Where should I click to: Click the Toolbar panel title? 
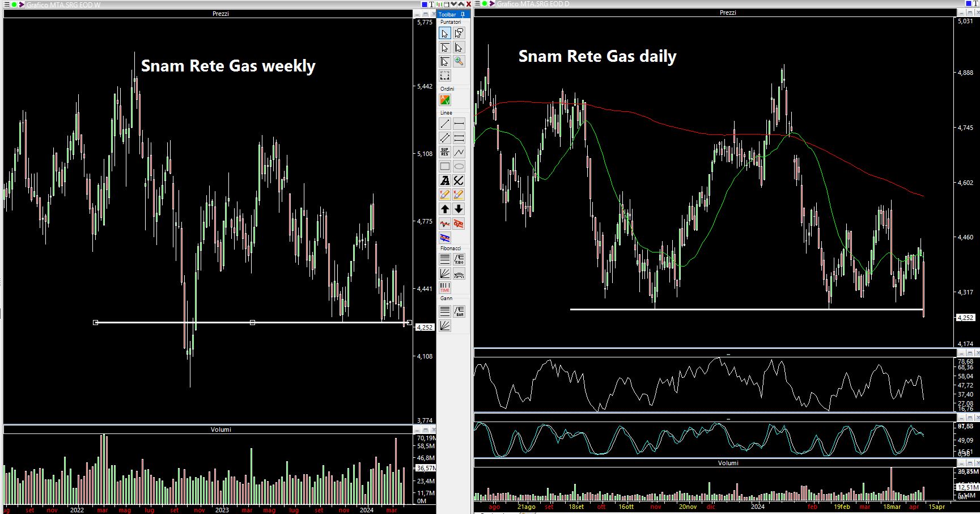click(x=447, y=14)
